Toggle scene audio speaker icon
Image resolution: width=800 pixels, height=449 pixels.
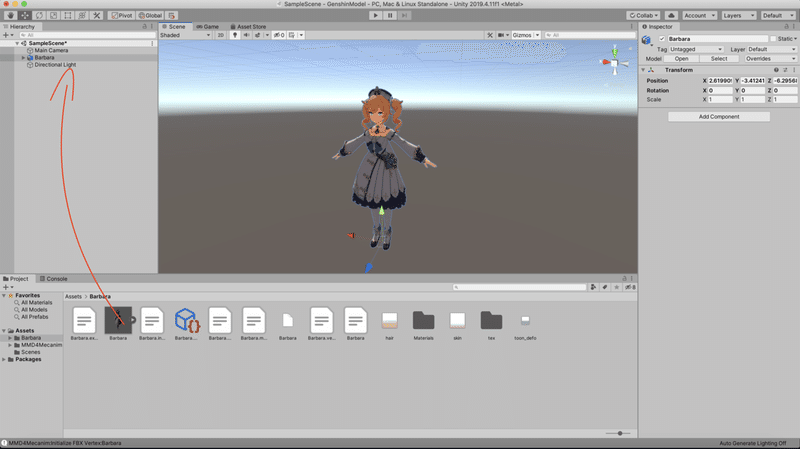(x=246, y=35)
